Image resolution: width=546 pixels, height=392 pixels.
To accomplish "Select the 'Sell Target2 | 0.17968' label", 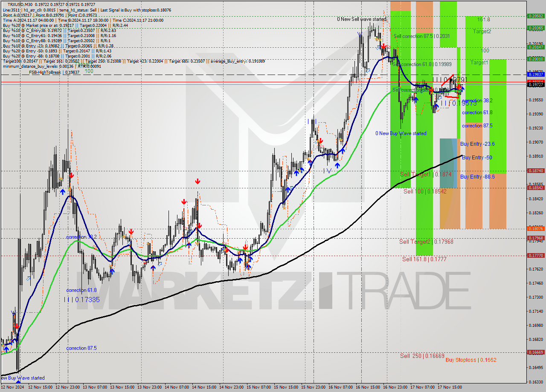I will tap(426, 242).
